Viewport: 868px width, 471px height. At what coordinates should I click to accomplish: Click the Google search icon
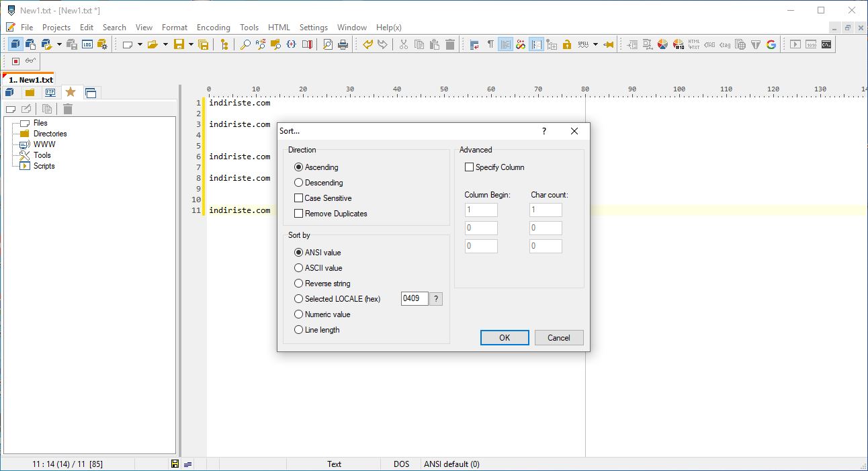(771, 44)
